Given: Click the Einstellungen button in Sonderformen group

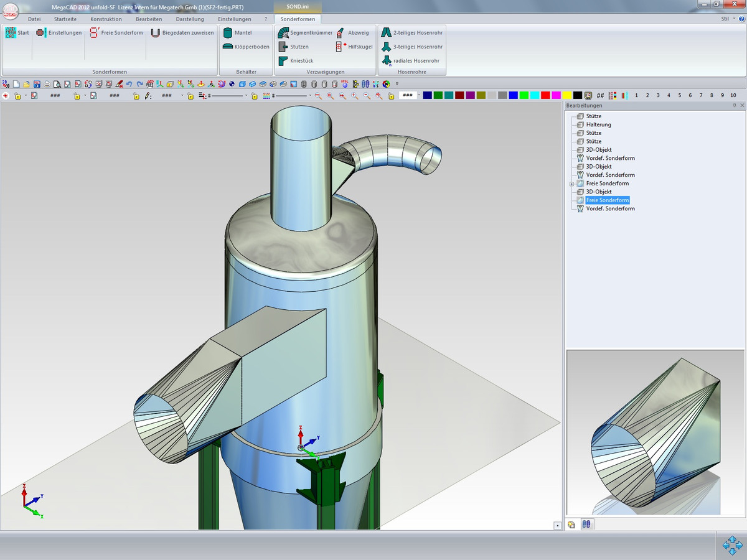Looking at the screenshot, I should [x=59, y=33].
